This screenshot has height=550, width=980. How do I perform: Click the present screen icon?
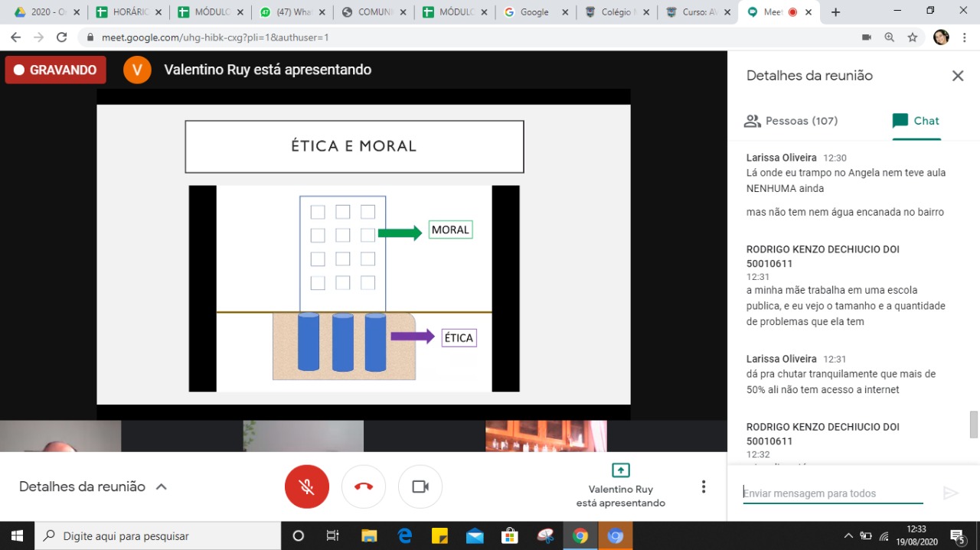click(x=620, y=470)
